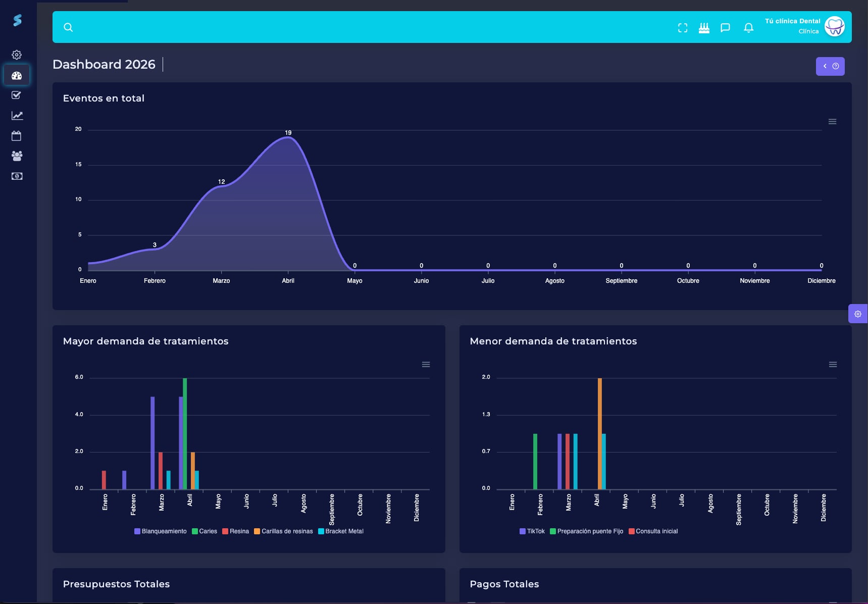This screenshot has width=868, height=604.
Task: Open the payments money sidebar icon
Action: pyautogui.click(x=17, y=176)
